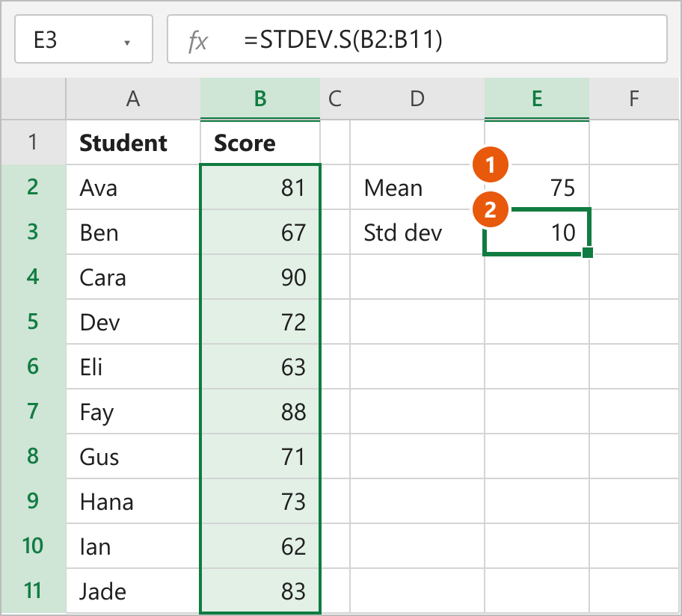Select the cell containing Jade
682x616 pixels.
(133, 591)
